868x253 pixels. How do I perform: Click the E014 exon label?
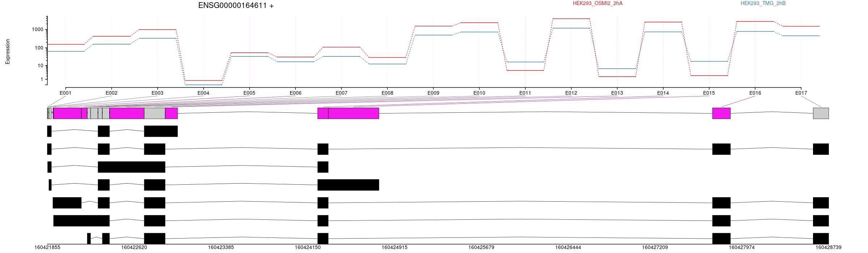[x=663, y=93]
